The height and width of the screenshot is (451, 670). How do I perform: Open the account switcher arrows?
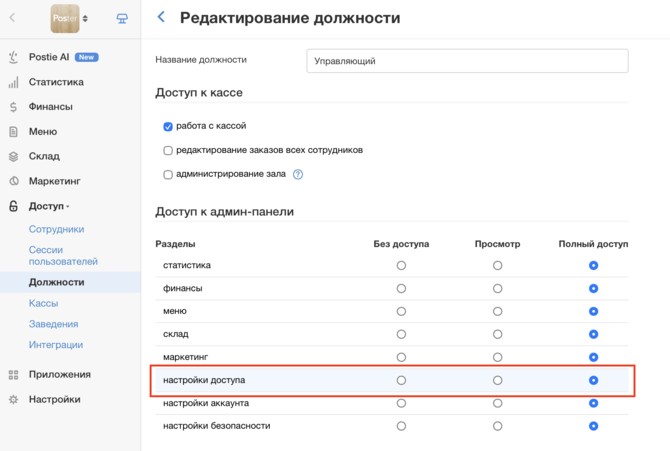click(x=85, y=18)
